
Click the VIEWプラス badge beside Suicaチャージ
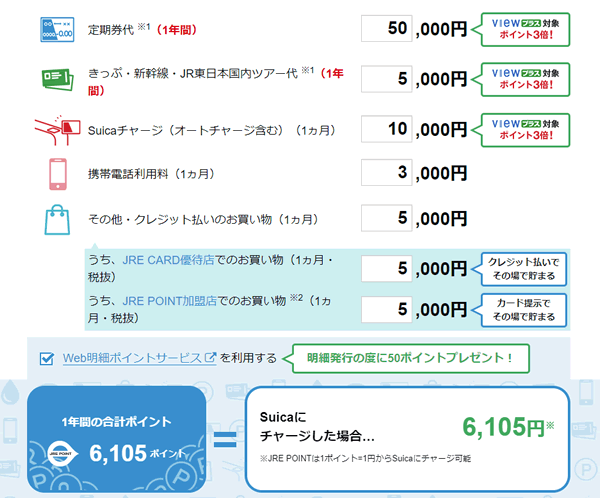pos(525,130)
